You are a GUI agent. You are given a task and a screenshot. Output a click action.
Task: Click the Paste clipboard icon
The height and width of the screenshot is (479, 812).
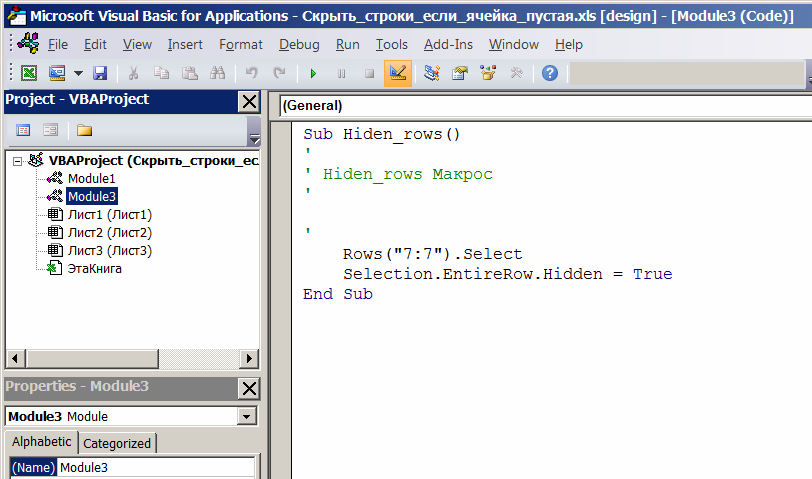click(x=190, y=73)
